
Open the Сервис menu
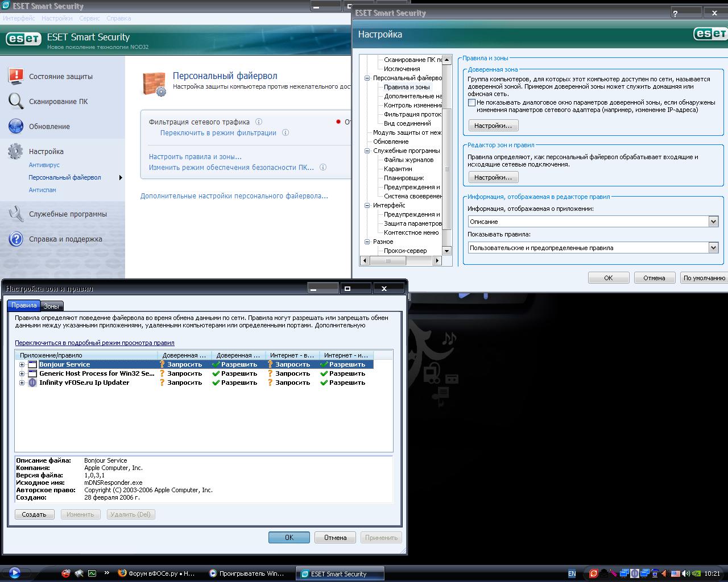[x=89, y=18]
